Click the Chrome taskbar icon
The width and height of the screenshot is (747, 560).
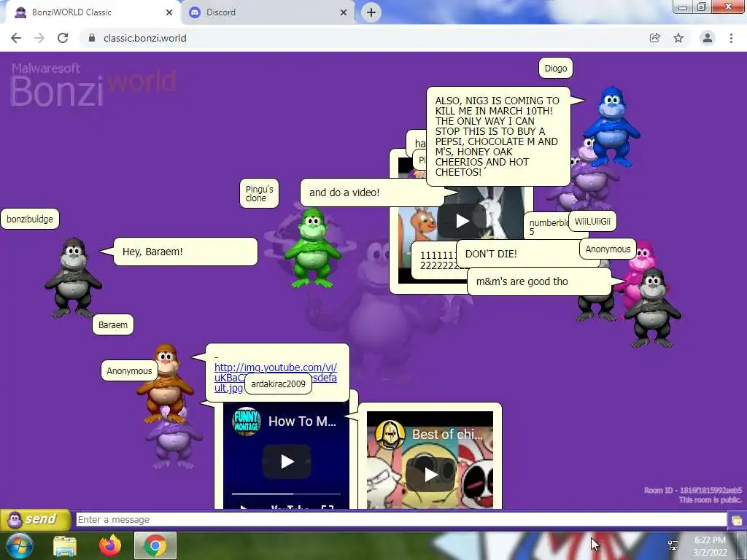pyautogui.click(x=155, y=545)
